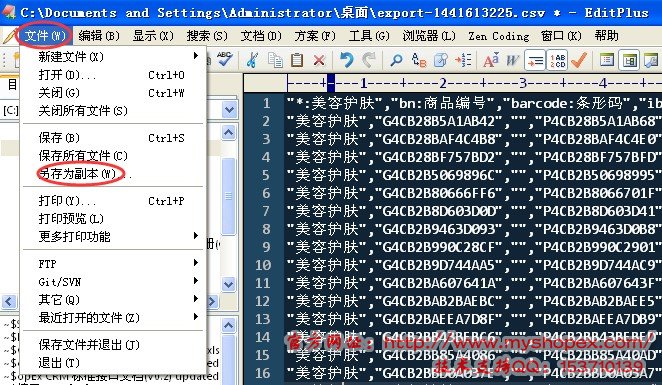Open the drive selector dropdown arrow
This screenshot has width=662, height=385.
(x=229, y=110)
